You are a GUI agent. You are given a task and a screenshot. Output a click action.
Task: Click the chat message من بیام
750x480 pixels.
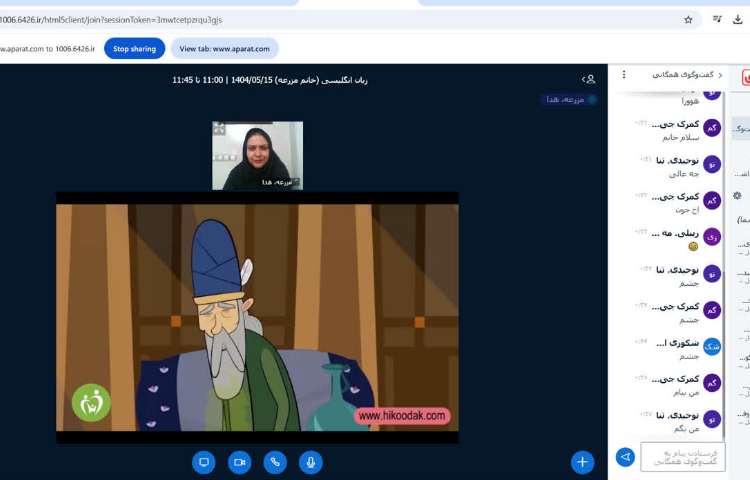686,393
